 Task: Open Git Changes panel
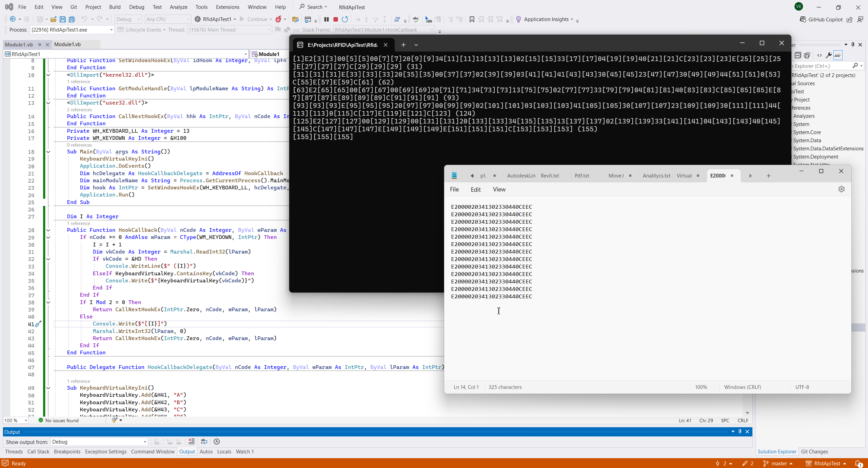click(814, 452)
